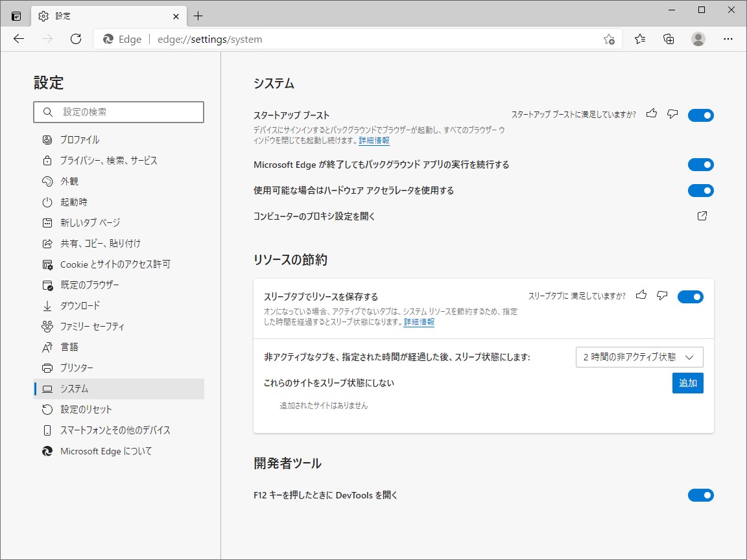Click the プリンター icon in the sidebar
The image size is (747, 560).
click(48, 367)
